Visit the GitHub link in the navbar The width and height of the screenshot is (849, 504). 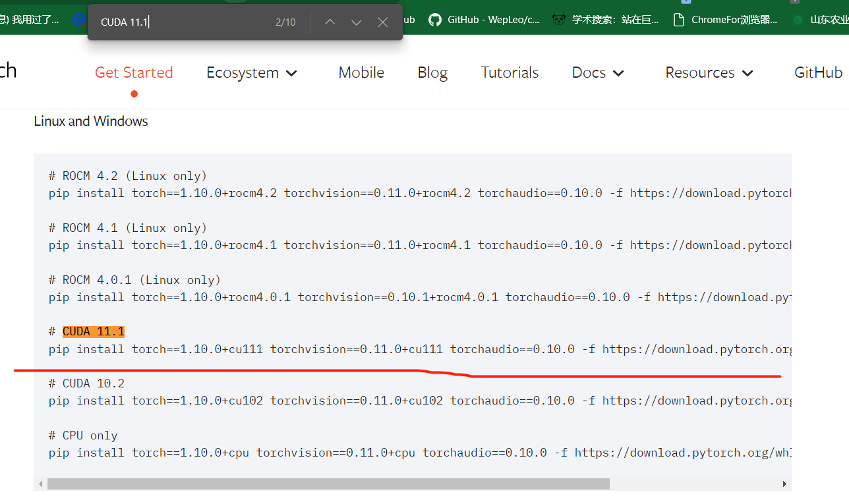(818, 72)
